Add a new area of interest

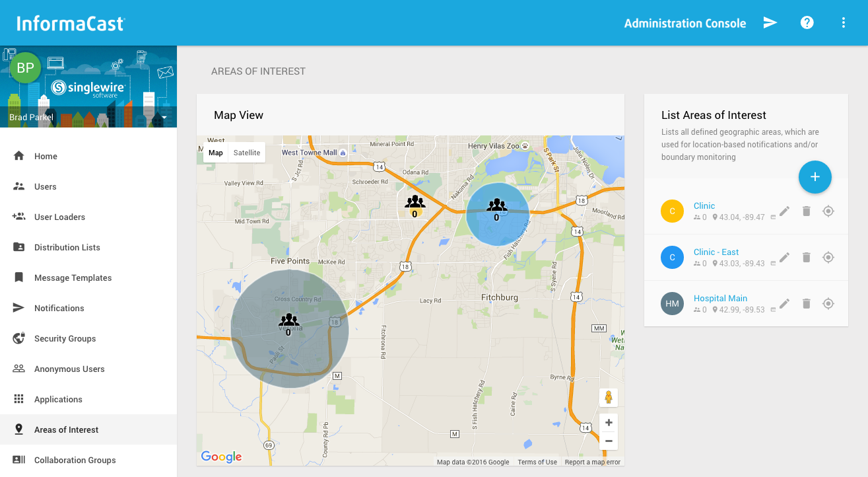[x=815, y=177]
